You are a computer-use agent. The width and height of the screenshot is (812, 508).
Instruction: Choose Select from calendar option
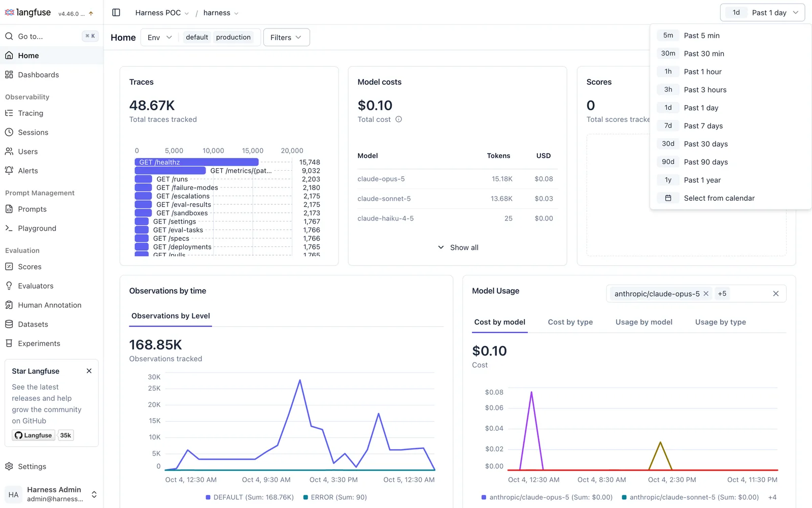[x=730, y=198]
